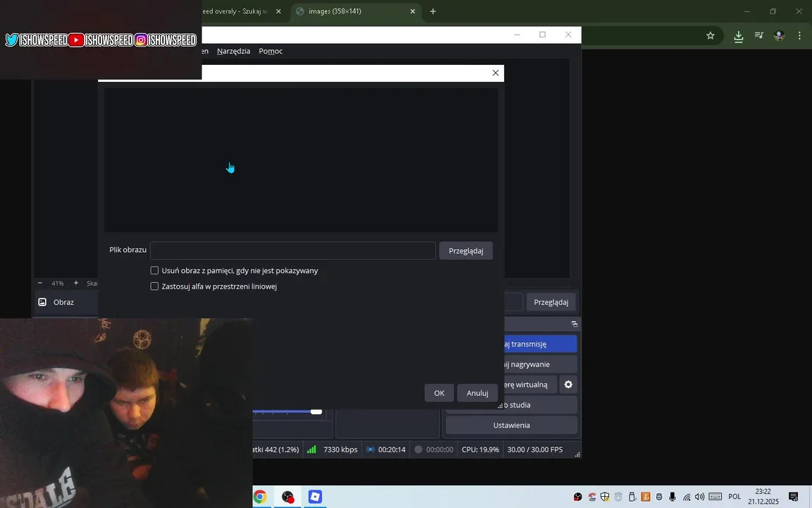Screen dimensions: 812x508
Task: Open virtual camera settings gear
Action: click(568, 385)
